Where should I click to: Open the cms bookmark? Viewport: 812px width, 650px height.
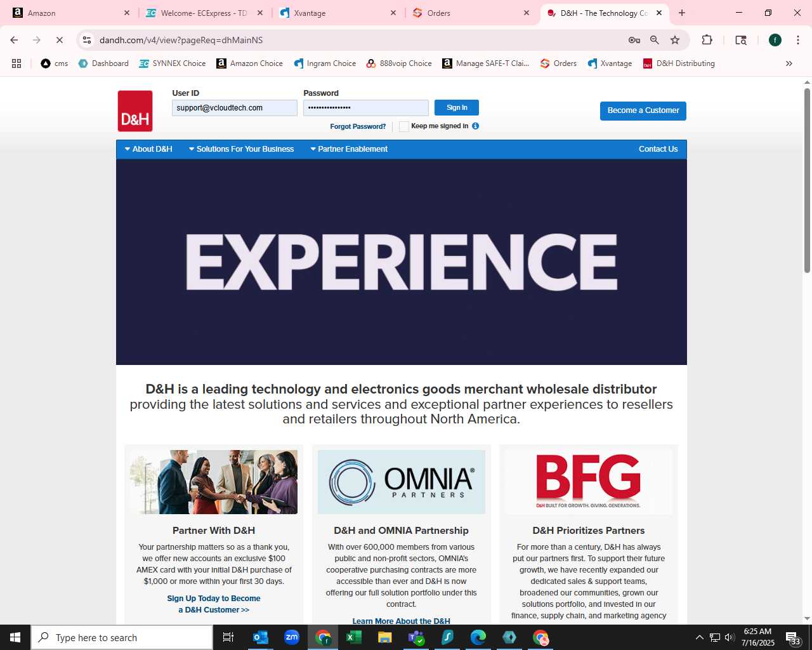click(x=55, y=63)
